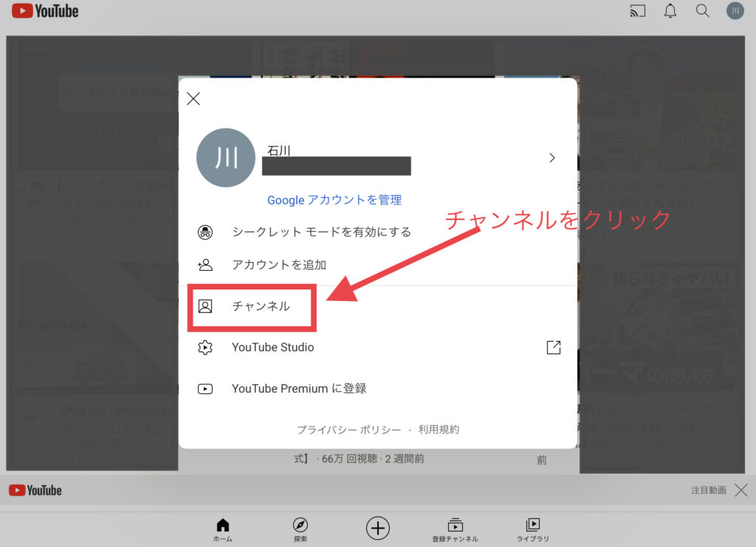The height and width of the screenshot is (547, 756).
Task: Expand account details with the chevron arrow
Action: click(x=552, y=158)
